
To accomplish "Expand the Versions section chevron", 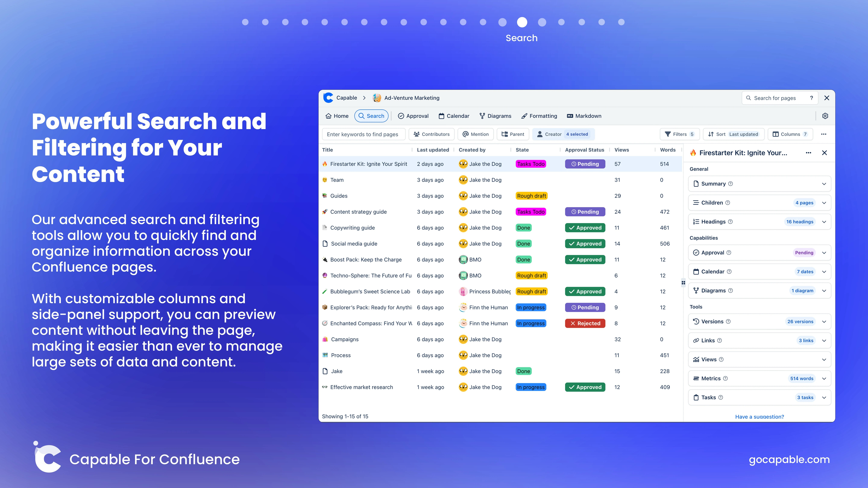I will tap(824, 322).
